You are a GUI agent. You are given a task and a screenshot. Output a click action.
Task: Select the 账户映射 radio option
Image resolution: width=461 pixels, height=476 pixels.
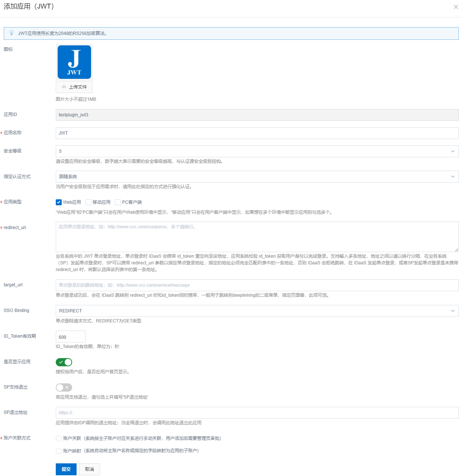click(59, 451)
